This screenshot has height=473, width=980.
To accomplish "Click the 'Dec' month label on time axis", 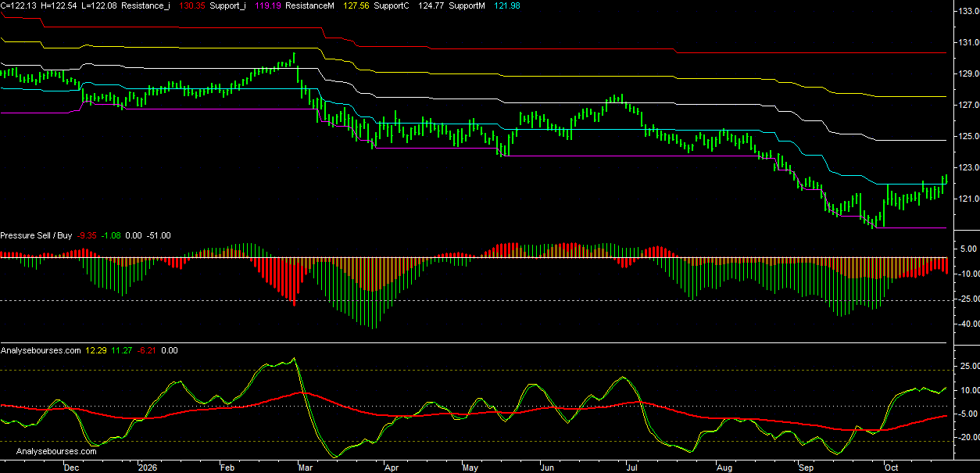I will pyautogui.click(x=71, y=468).
